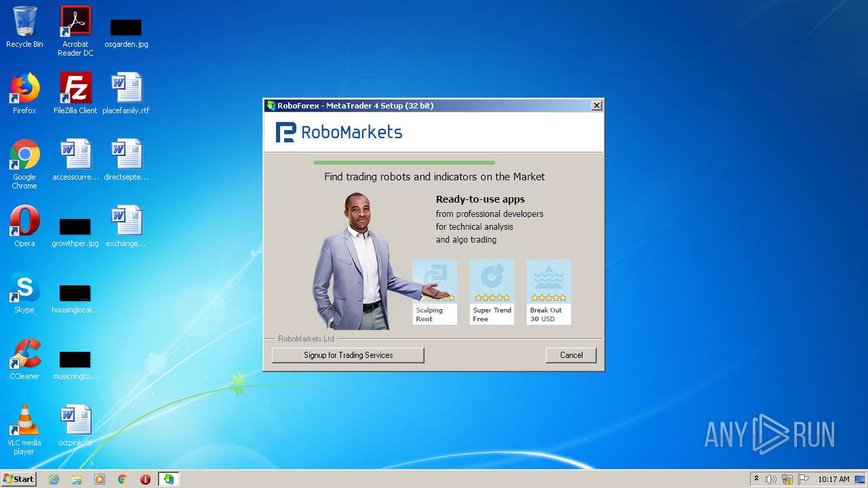Open Acrobat Reader DC shortcut
The image size is (868, 488).
75,31
